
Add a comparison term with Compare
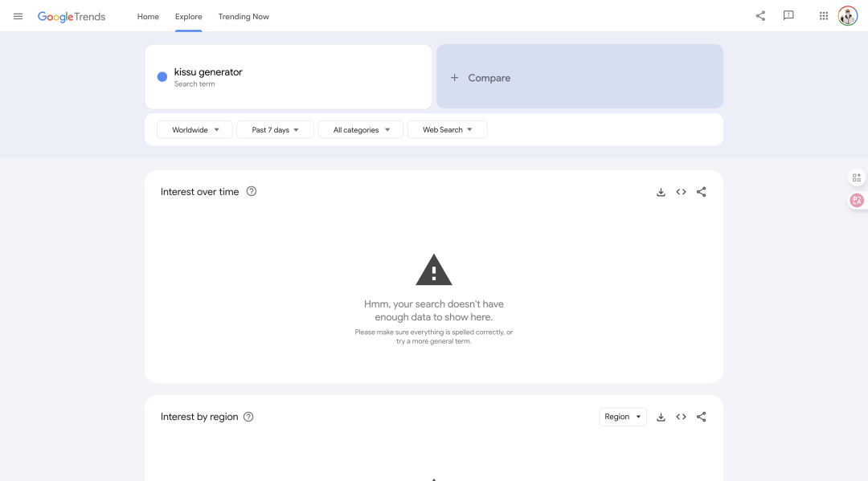[579, 77]
